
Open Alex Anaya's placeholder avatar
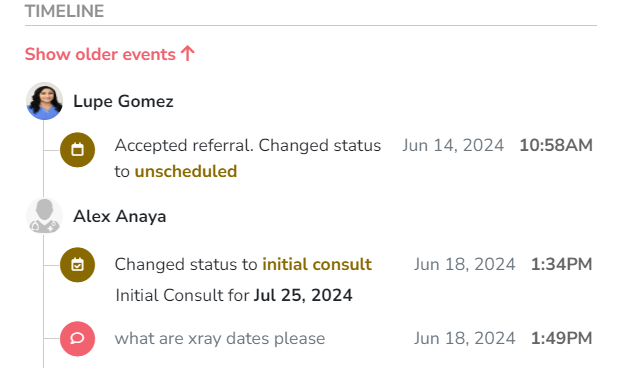click(44, 216)
